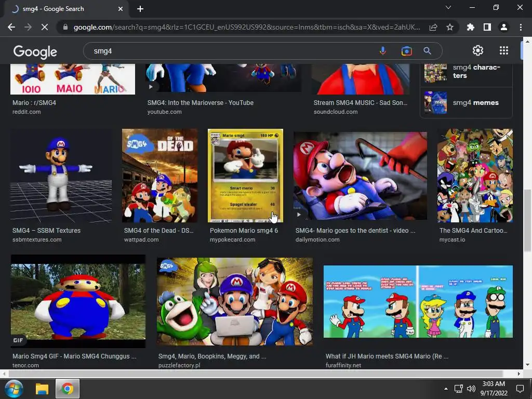532x399 pixels.
Task: Open Google quick settings gear
Action: click(x=478, y=50)
